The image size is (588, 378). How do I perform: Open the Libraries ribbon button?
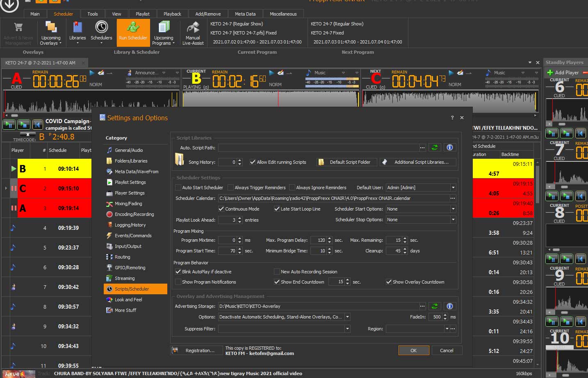(x=77, y=33)
